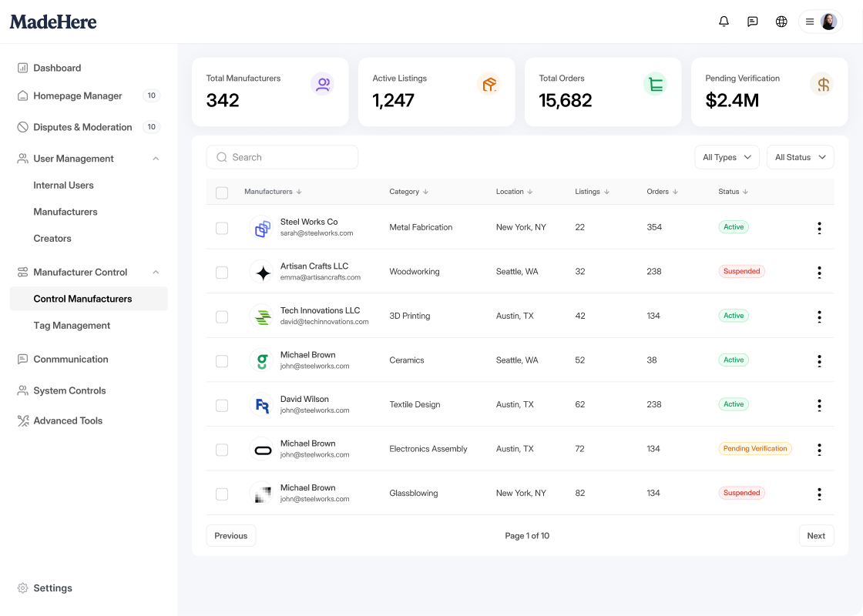Open the notifications bell icon
Viewport: 863px width, 616px height.
[x=724, y=22]
